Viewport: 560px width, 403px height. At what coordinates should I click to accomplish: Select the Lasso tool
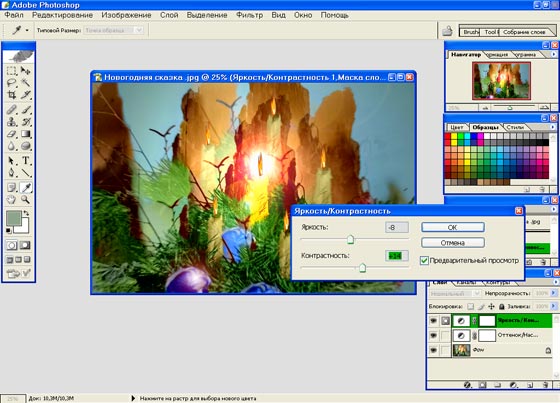point(11,83)
